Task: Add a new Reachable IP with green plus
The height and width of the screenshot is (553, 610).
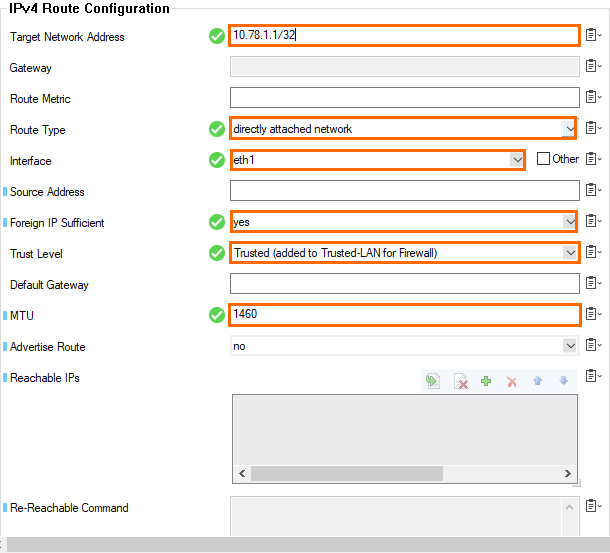Action: (486, 381)
